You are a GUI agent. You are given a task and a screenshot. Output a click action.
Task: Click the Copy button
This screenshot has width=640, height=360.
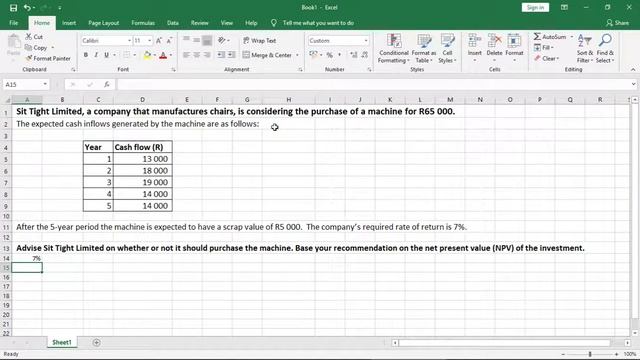point(36,48)
